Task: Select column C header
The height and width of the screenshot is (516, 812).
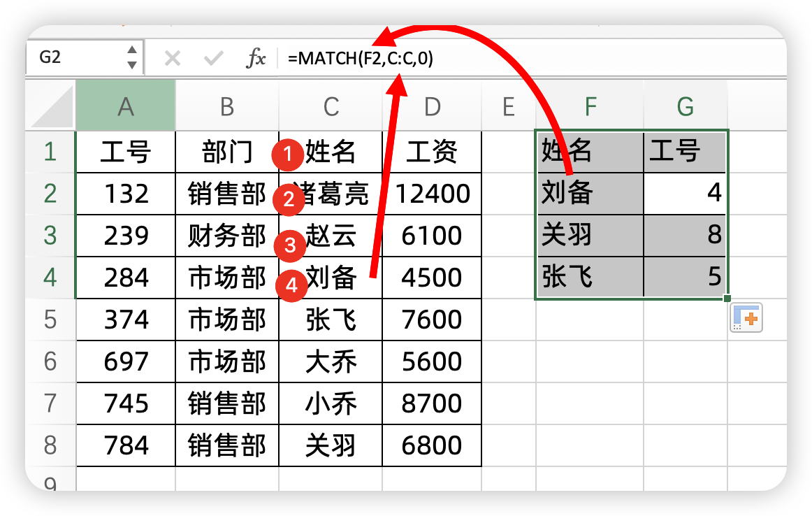Action: (x=331, y=106)
